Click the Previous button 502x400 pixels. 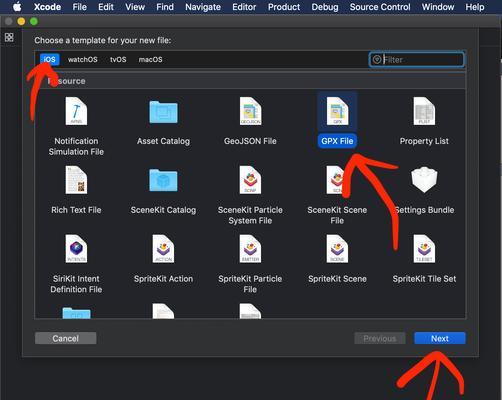[380, 338]
